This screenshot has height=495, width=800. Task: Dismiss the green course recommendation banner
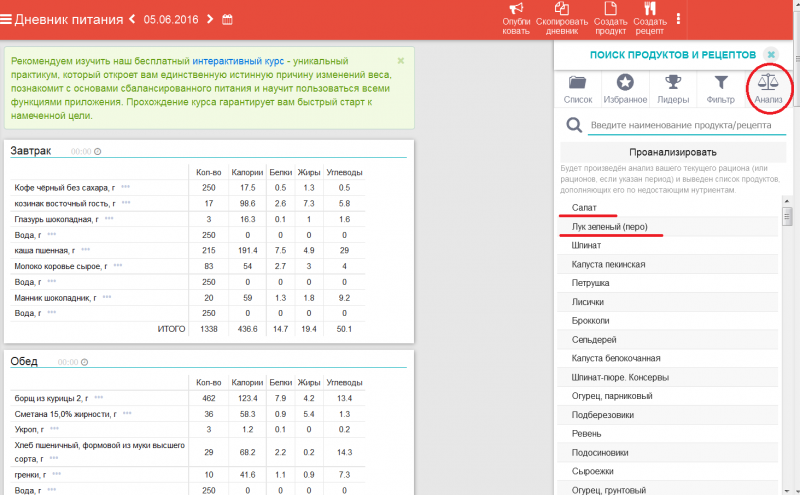[401, 61]
